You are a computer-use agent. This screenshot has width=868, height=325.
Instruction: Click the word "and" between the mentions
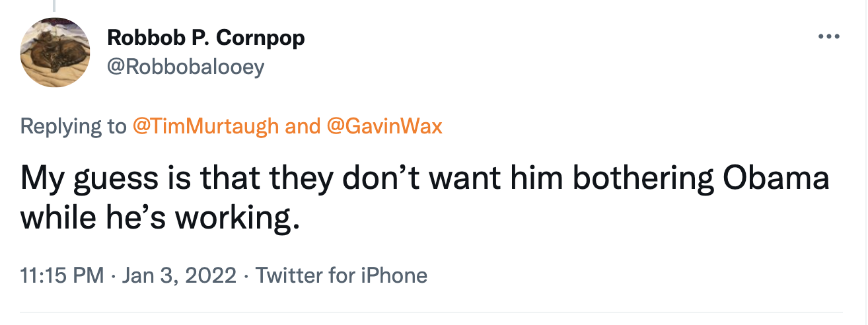tap(303, 126)
